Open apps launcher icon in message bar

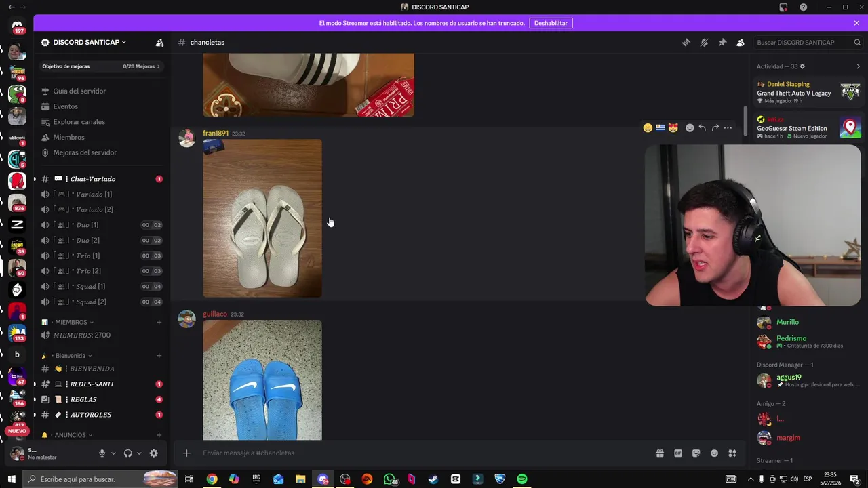coord(732,453)
